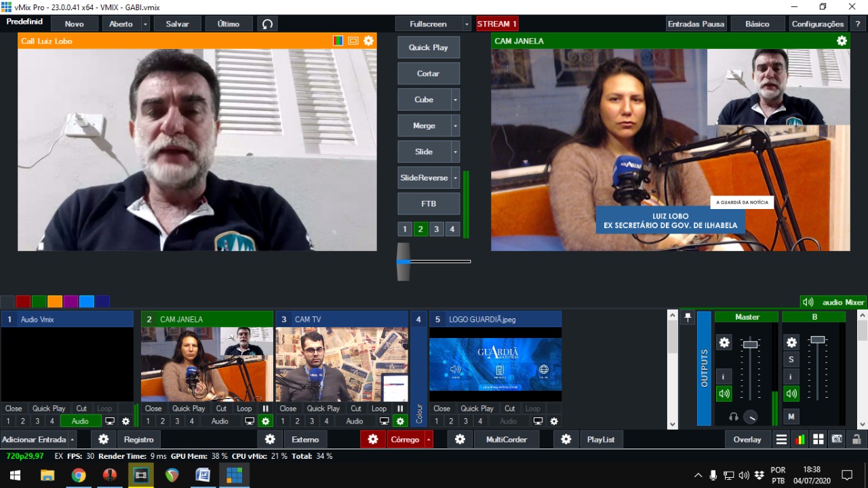Toggle Audio on the Audio Vmix input

click(x=80, y=421)
